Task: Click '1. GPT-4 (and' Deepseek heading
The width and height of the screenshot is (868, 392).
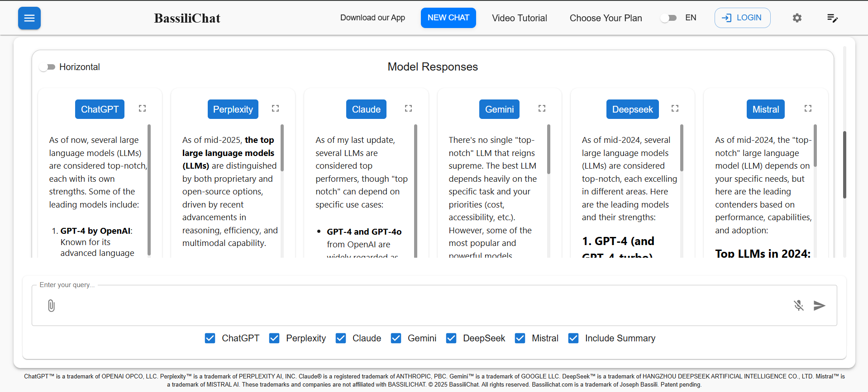Action: (x=618, y=241)
